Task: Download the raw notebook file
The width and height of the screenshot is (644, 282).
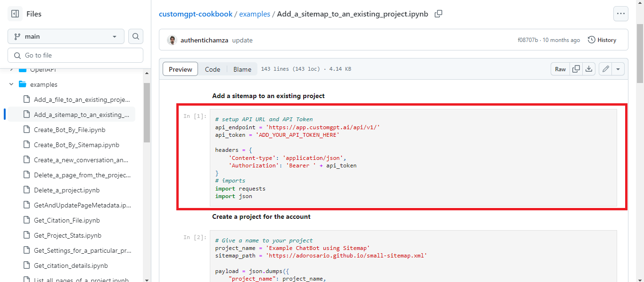Action: coord(589,69)
